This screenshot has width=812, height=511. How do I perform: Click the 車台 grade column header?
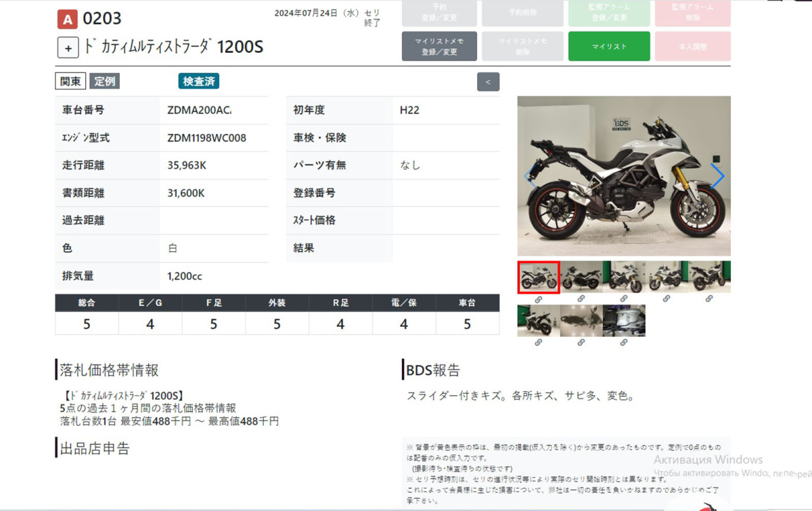[x=468, y=303]
